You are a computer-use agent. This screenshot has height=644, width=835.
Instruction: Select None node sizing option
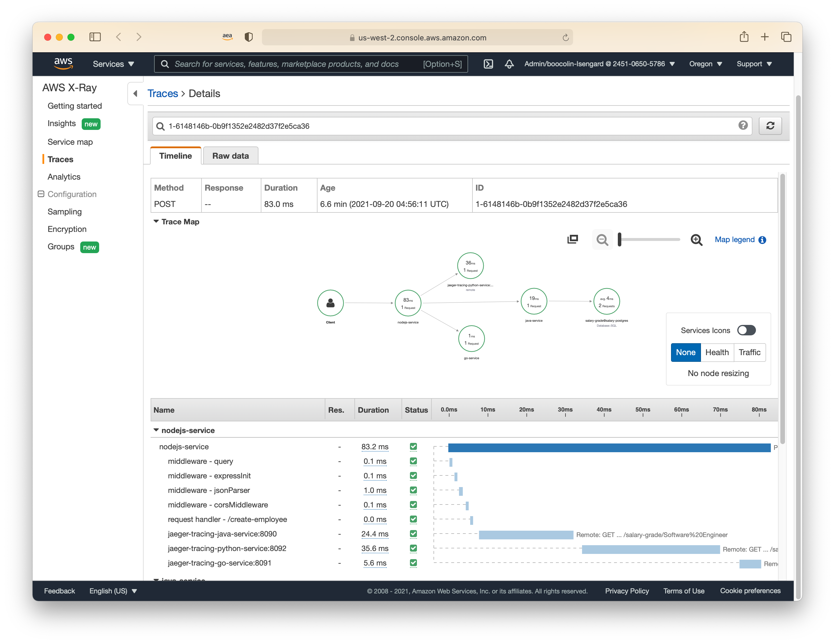pyautogui.click(x=686, y=353)
